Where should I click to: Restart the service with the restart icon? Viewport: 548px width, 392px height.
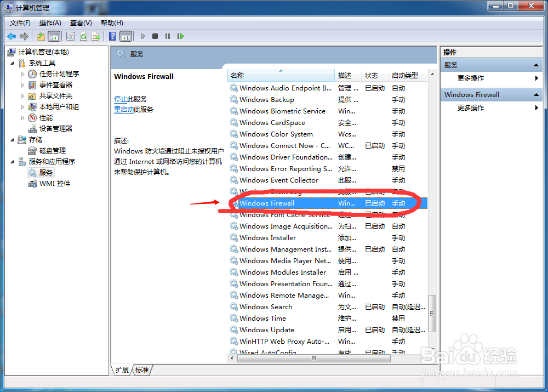coord(180,36)
